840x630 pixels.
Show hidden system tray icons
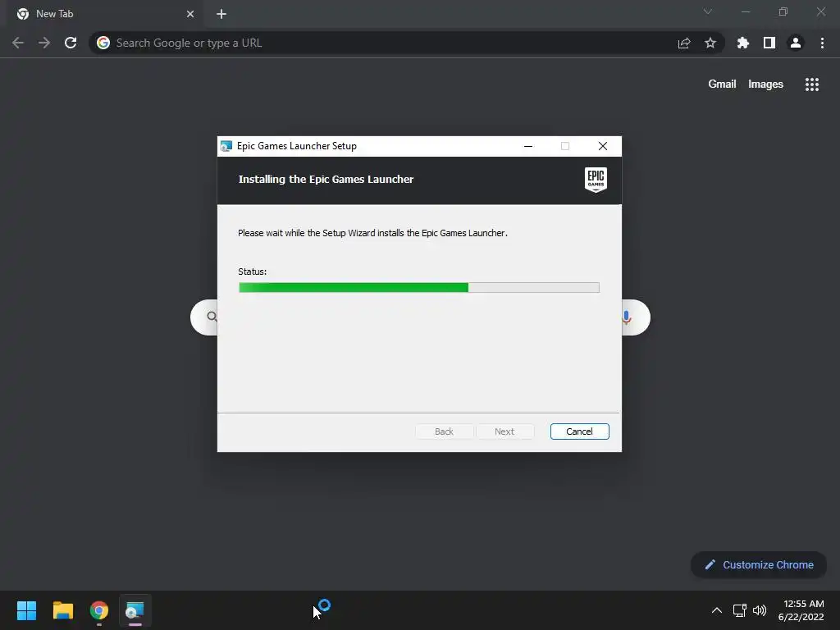click(x=716, y=610)
